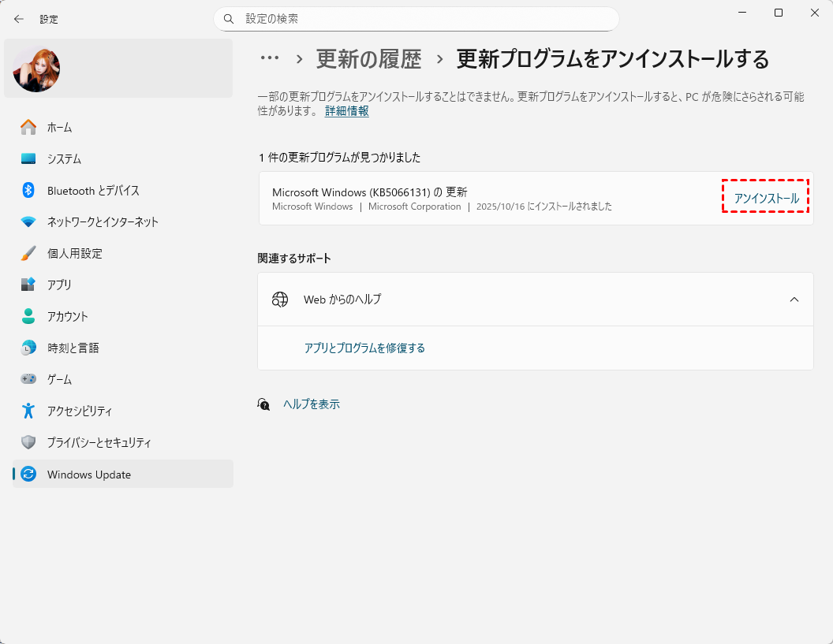The image size is (833, 644).
Task: Collapse the Web からのヘルプ section
Action: 794,300
